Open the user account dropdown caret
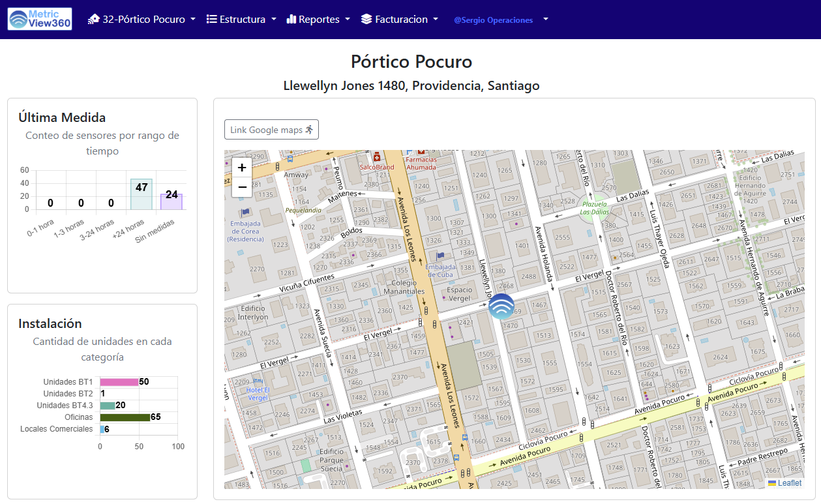Screen dimensions: 821x504 click(546, 20)
